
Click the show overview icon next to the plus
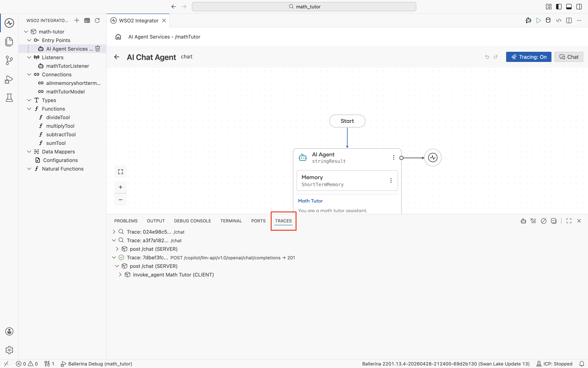pyautogui.click(x=87, y=20)
